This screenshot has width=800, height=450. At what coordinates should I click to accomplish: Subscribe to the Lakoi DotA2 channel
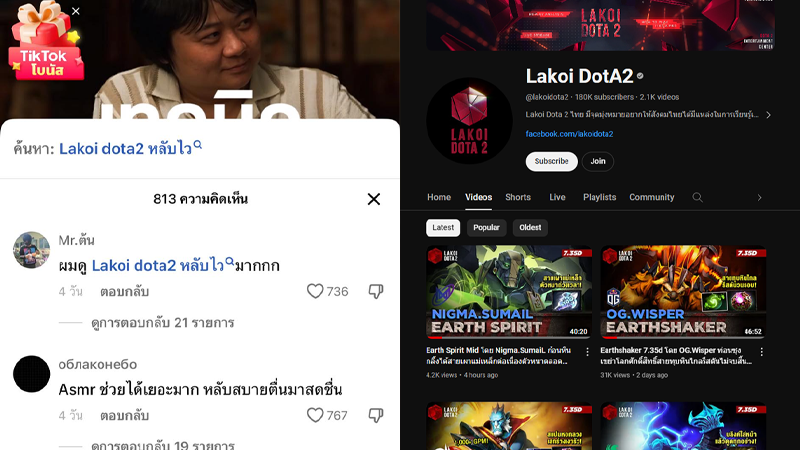(x=552, y=161)
